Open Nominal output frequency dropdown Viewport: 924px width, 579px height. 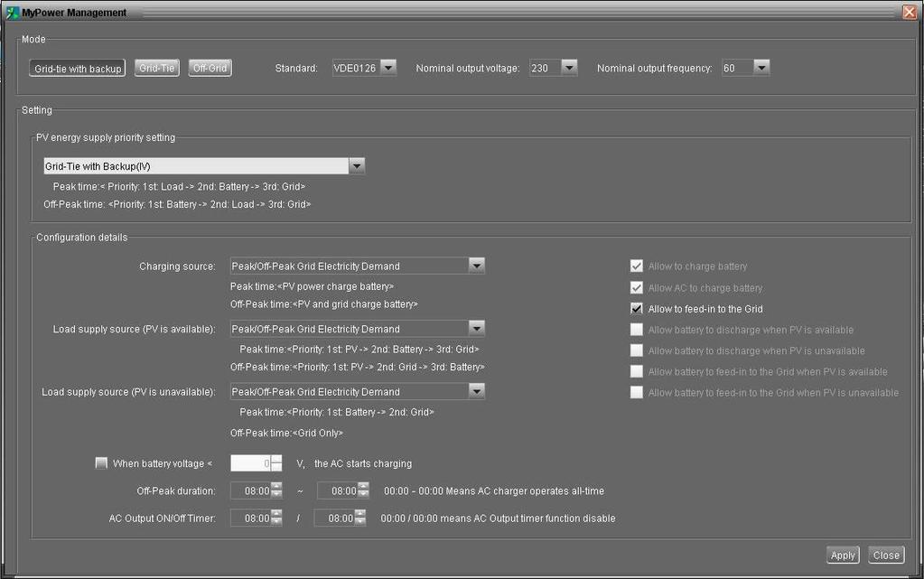(x=761, y=68)
